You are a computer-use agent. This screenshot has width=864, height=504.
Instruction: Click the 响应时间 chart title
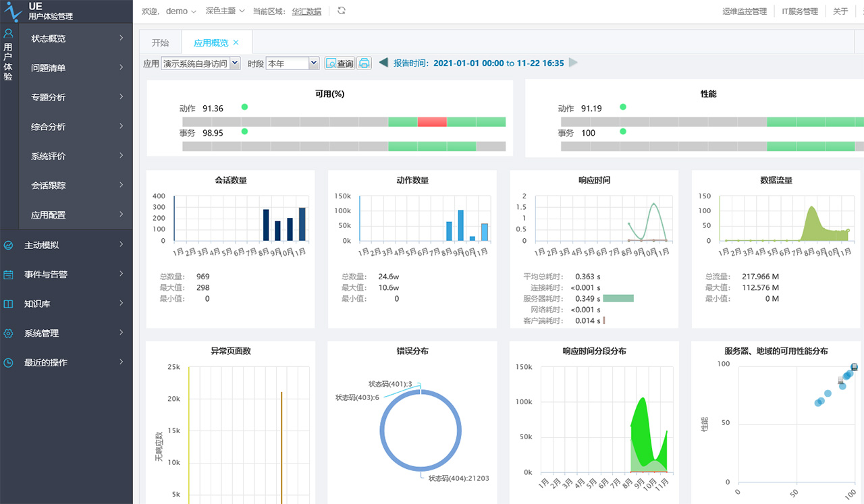tap(595, 180)
